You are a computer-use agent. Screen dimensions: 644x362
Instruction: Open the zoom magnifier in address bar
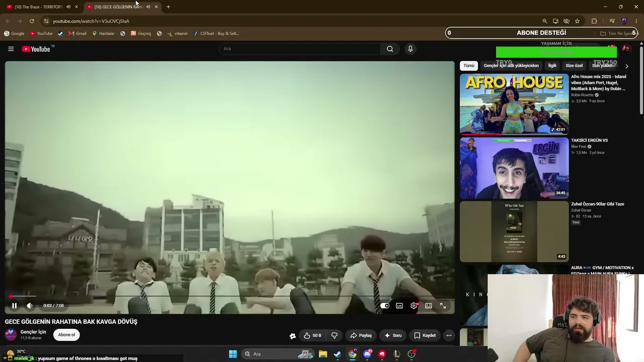coord(544,21)
